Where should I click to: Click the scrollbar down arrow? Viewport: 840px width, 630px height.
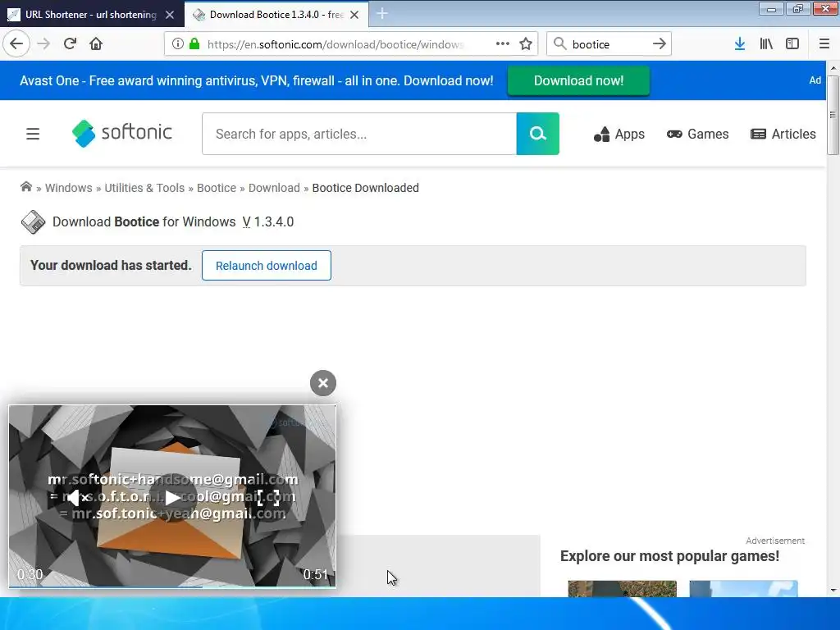click(833, 591)
